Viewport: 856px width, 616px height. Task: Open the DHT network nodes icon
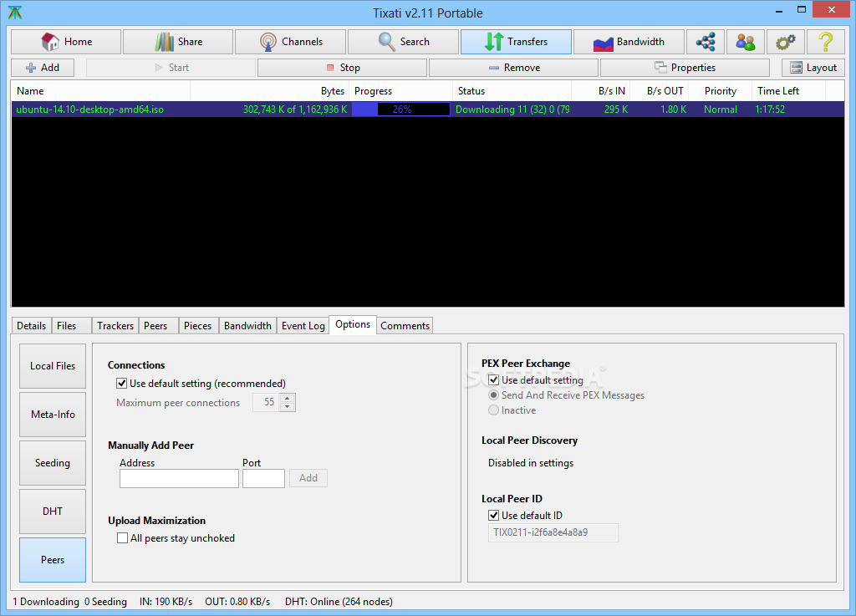(x=706, y=42)
